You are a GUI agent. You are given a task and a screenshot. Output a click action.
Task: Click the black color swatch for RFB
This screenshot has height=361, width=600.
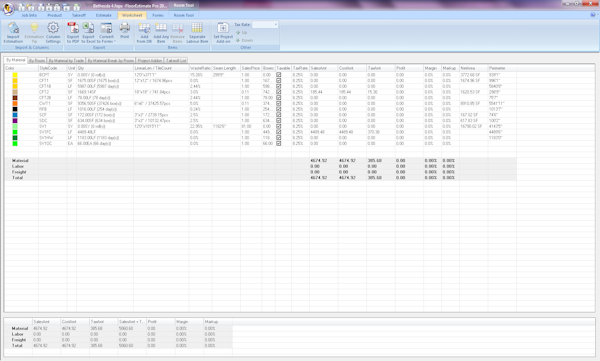15,109
